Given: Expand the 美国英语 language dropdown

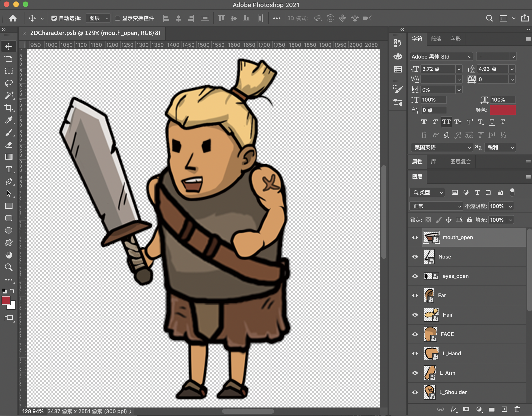Looking at the screenshot, I should 442,147.
